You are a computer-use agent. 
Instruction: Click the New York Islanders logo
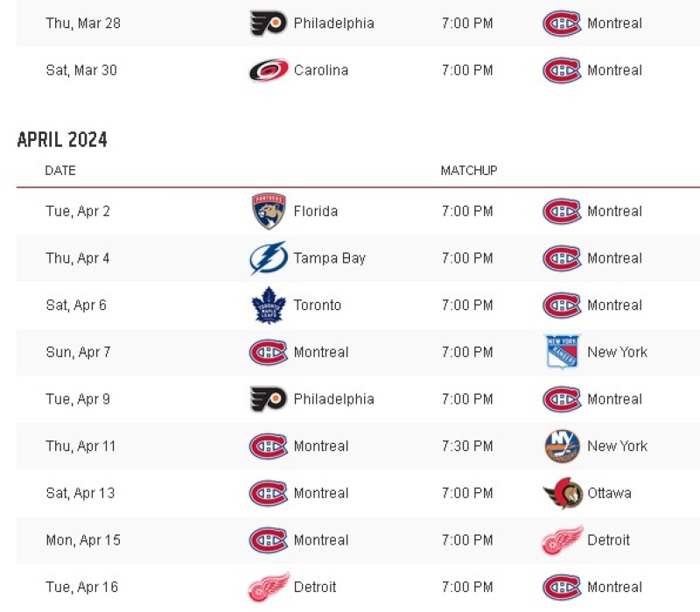pyautogui.click(x=562, y=446)
